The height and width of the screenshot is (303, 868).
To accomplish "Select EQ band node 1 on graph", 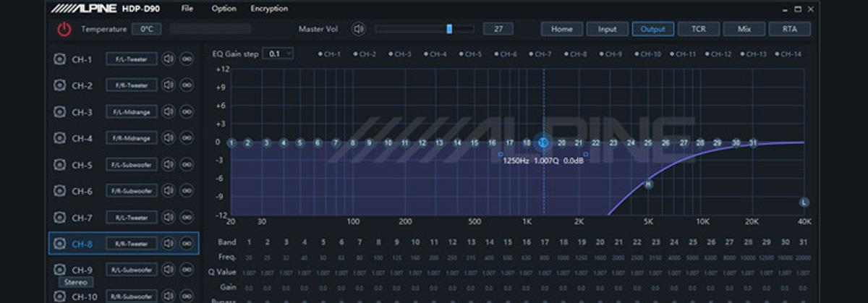I will [x=231, y=143].
